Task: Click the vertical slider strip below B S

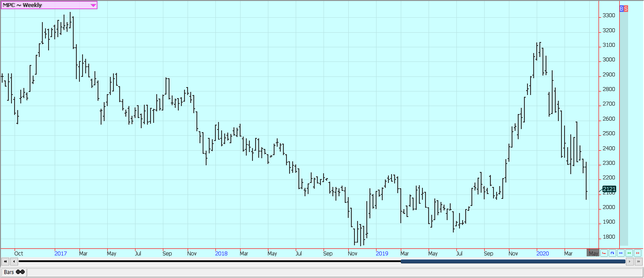Action: 624,128
